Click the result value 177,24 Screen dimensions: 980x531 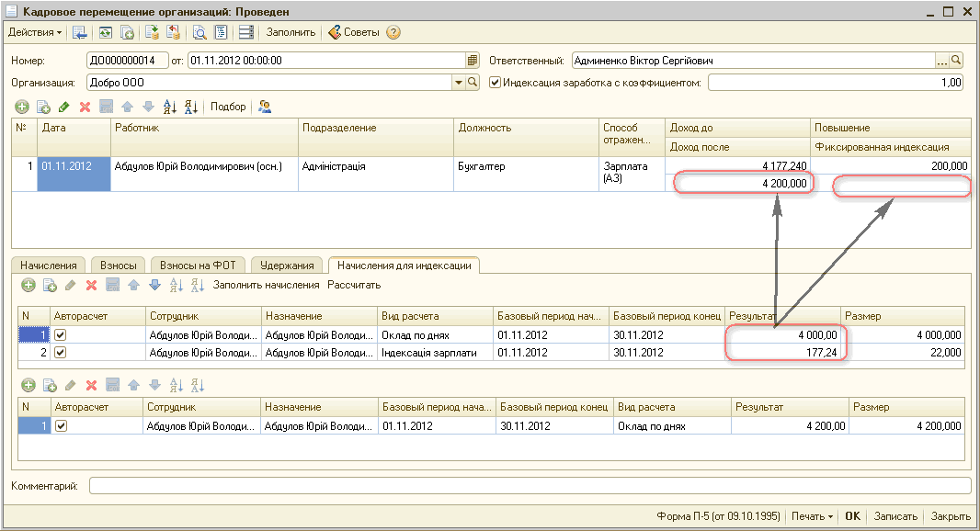click(782, 353)
